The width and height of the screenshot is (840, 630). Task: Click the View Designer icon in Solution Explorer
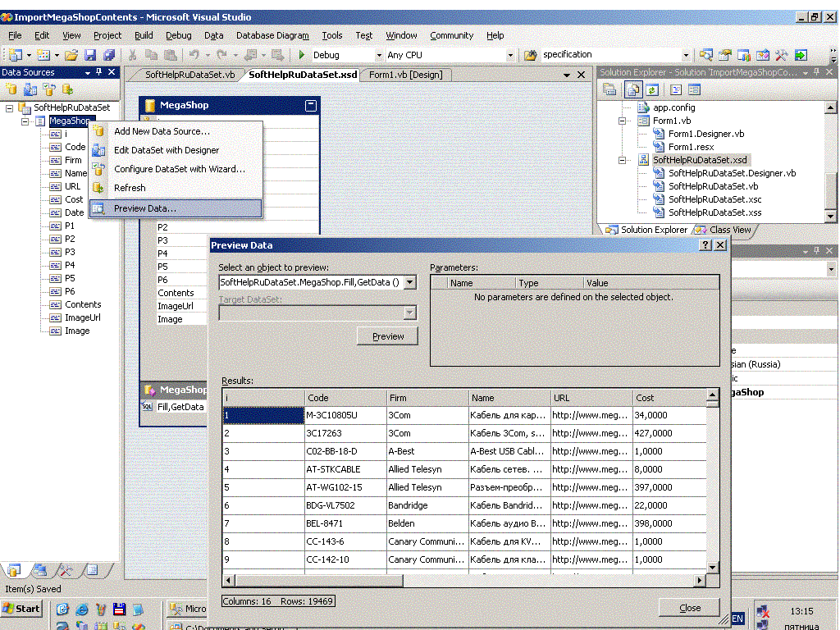(694, 89)
